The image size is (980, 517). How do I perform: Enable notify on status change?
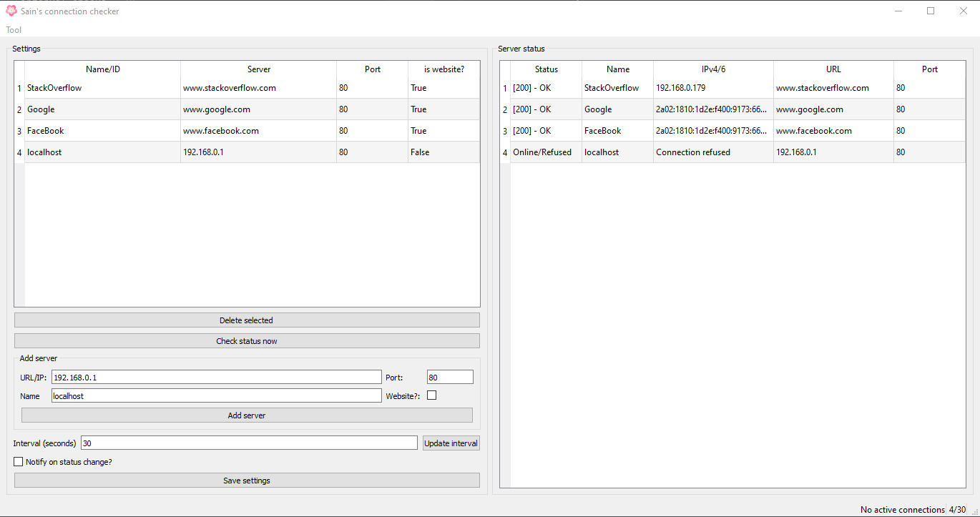tap(18, 461)
